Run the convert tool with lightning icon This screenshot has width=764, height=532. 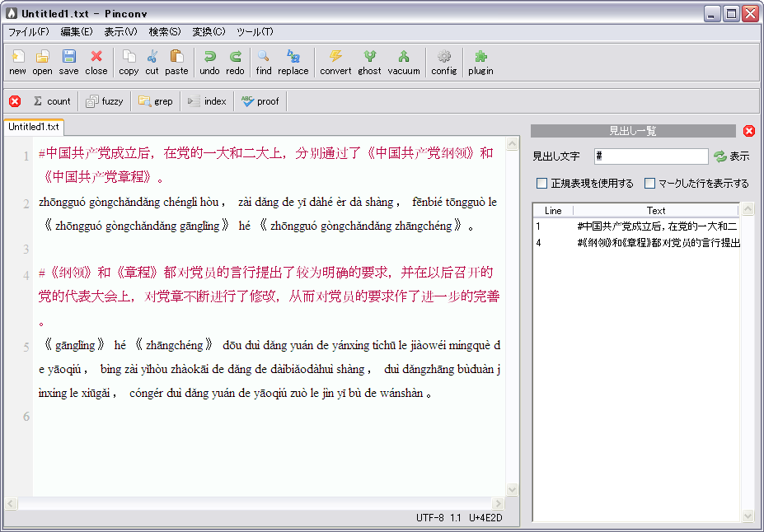335,63
